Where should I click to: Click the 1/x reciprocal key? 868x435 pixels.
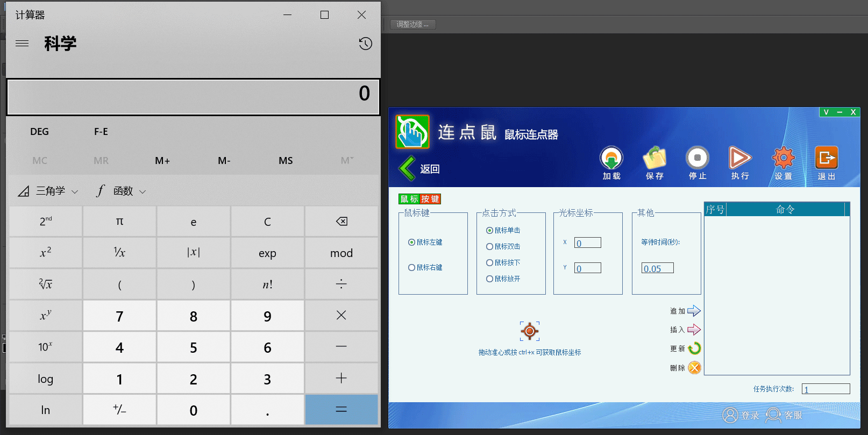[119, 253]
